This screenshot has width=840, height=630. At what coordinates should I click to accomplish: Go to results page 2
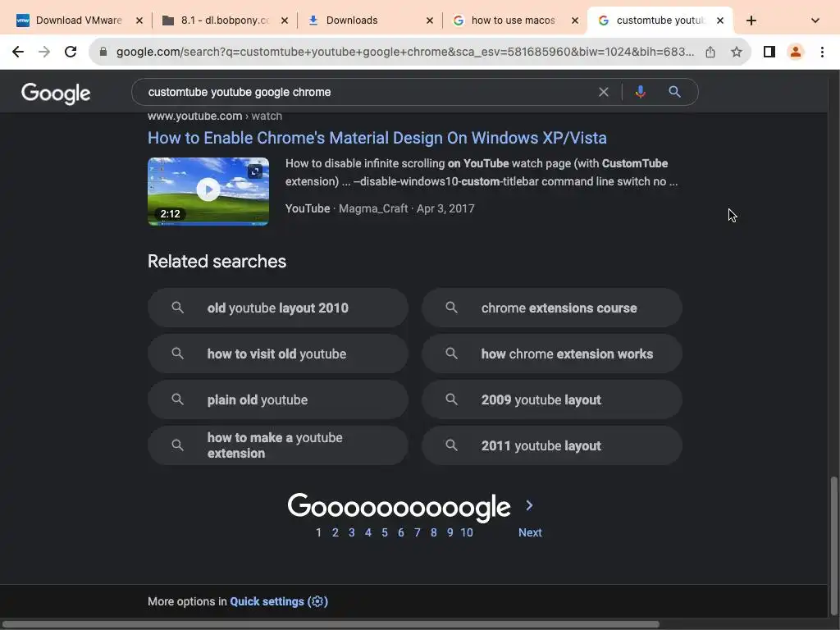336,532
